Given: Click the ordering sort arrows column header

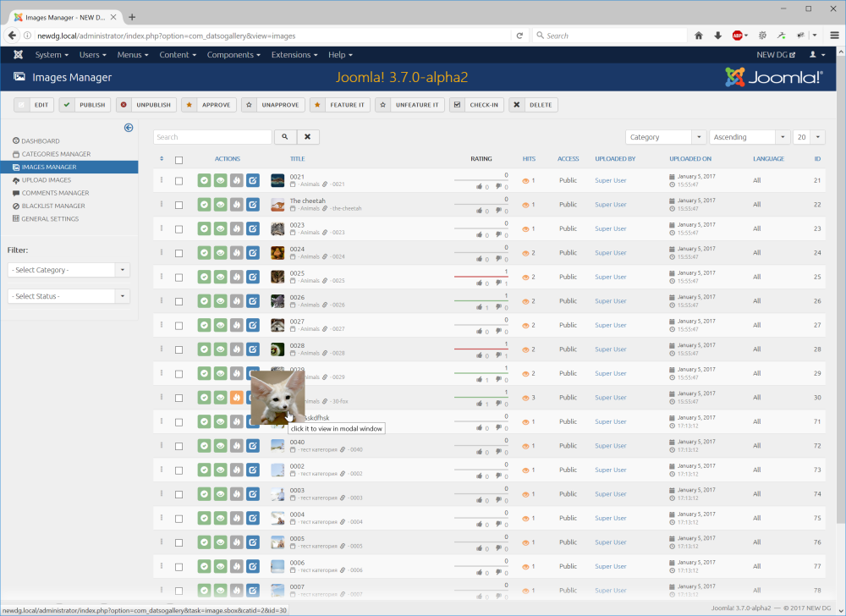Looking at the screenshot, I should [162, 159].
